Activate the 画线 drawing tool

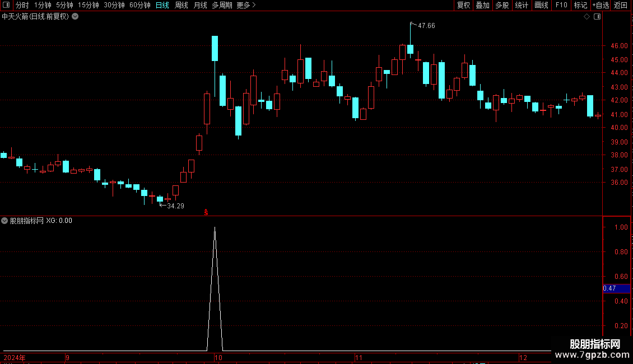[x=541, y=5]
